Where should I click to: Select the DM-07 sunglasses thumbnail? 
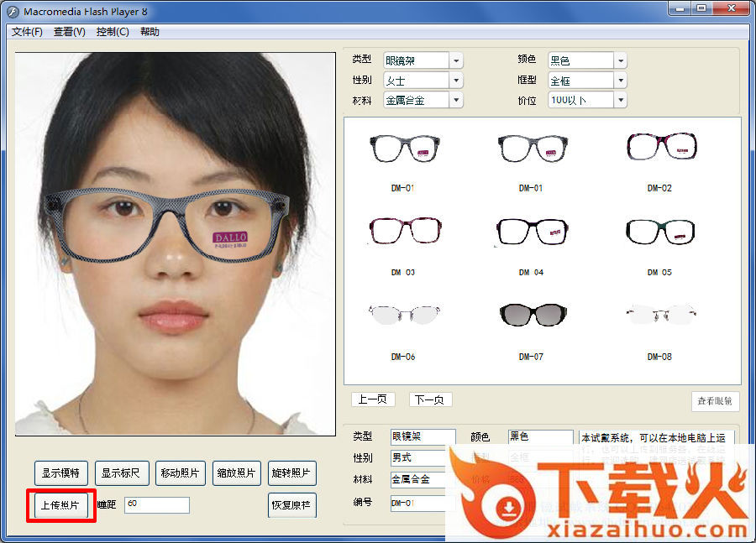pos(533,315)
